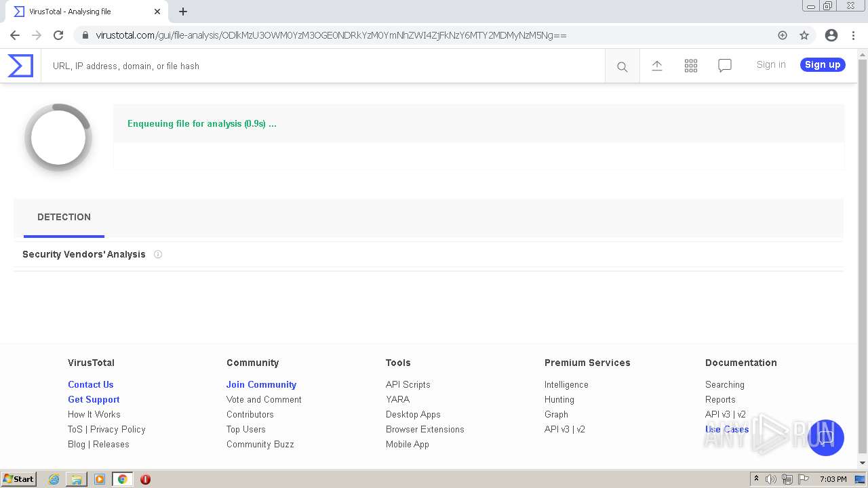The image size is (868, 488).
Task: Open API Scripts link
Action: (x=408, y=384)
